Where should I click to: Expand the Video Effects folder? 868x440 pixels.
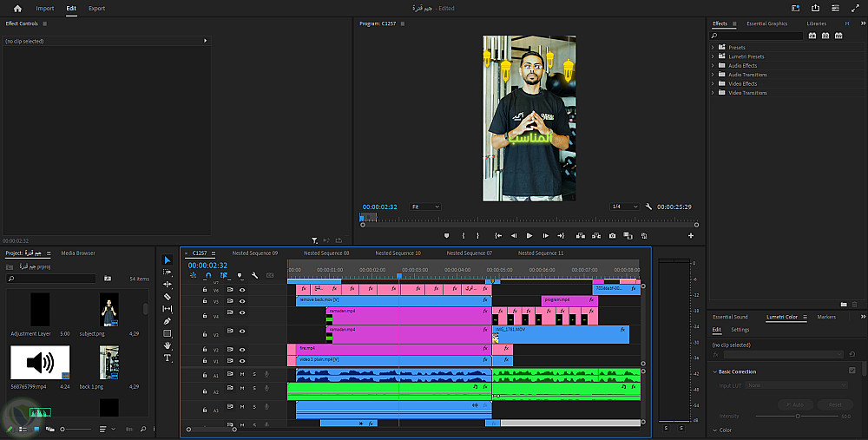pos(713,83)
